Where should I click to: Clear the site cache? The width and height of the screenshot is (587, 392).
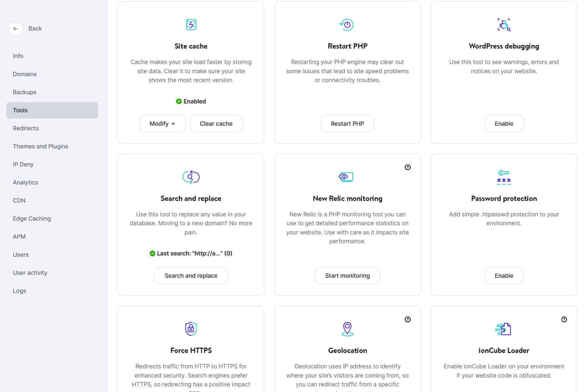[x=216, y=123]
